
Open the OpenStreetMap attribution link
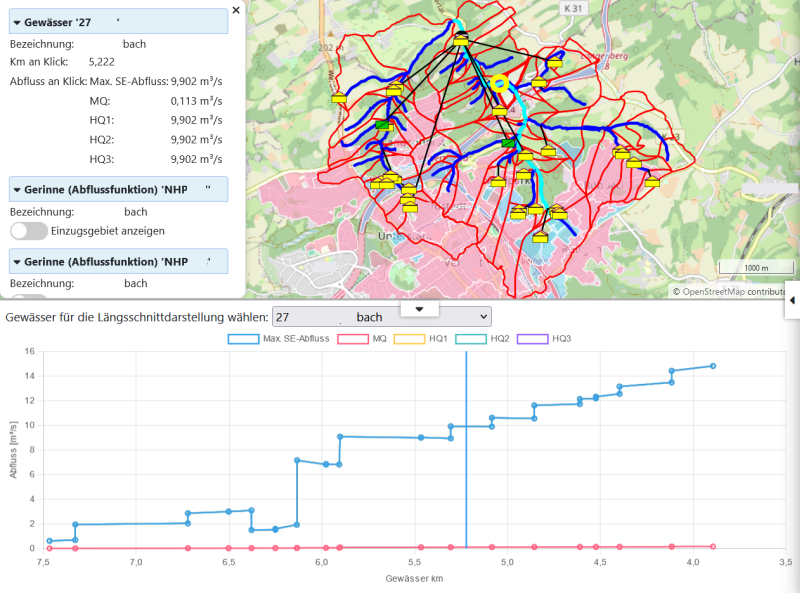[x=713, y=292]
